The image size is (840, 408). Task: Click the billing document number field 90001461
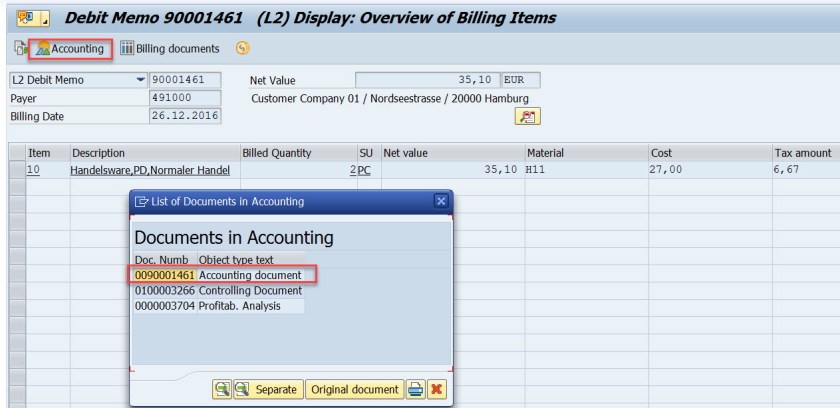[185, 80]
